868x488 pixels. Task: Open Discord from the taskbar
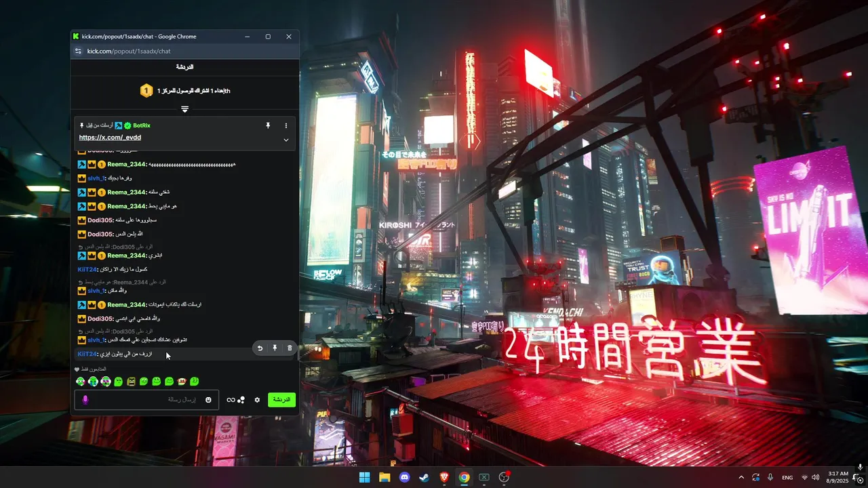click(x=405, y=477)
